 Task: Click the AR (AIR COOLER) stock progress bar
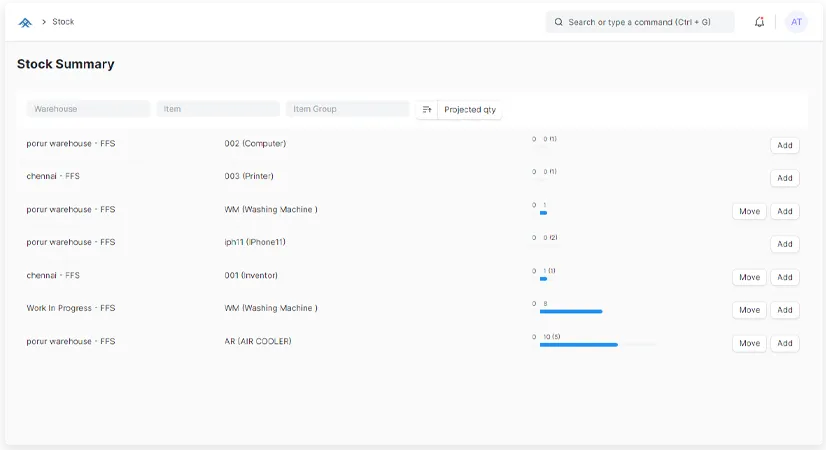coord(580,344)
